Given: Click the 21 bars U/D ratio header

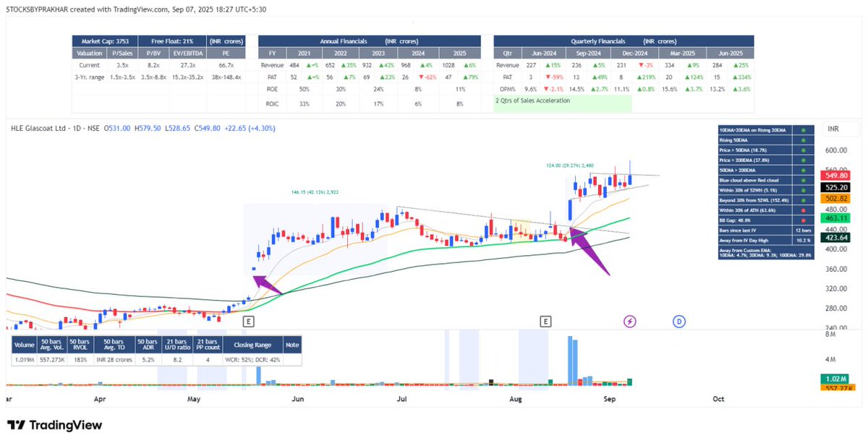Looking at the screenshot, I should tap(177, 344).
